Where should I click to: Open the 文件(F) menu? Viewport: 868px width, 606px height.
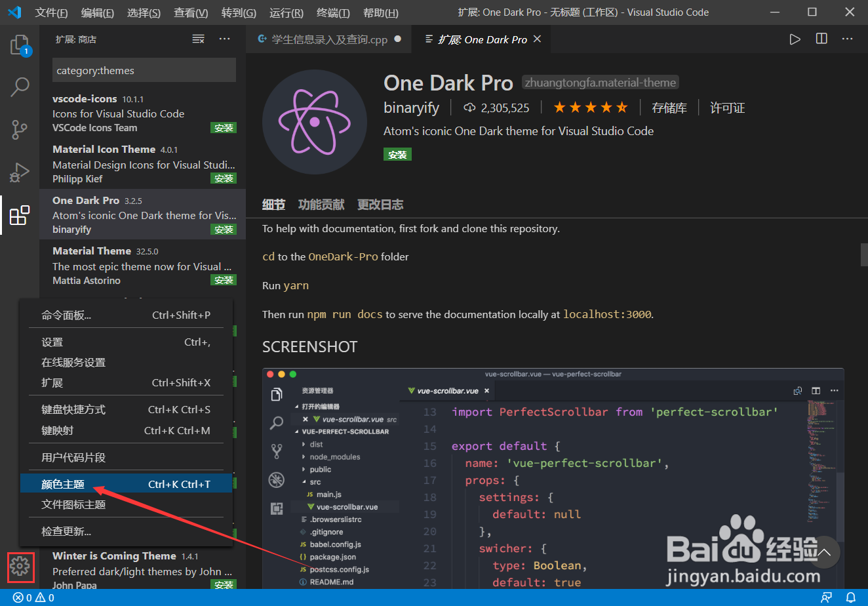51,12
